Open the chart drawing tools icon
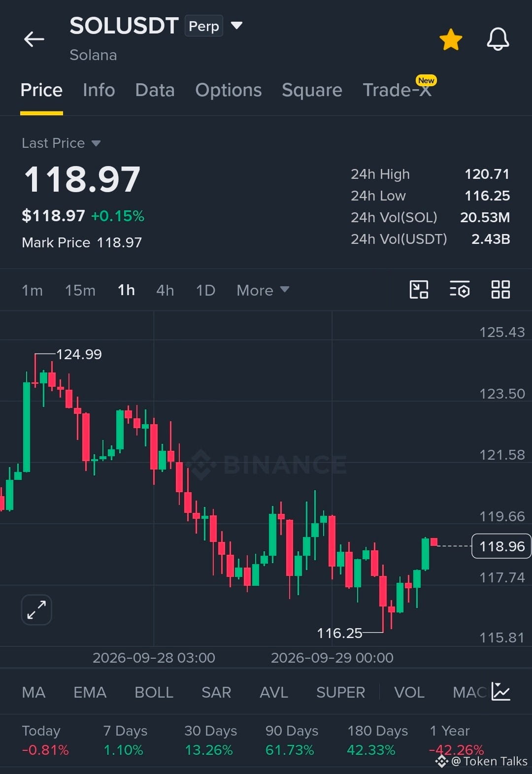The width and height of the screenshot is (532, 774). point(419,290)
